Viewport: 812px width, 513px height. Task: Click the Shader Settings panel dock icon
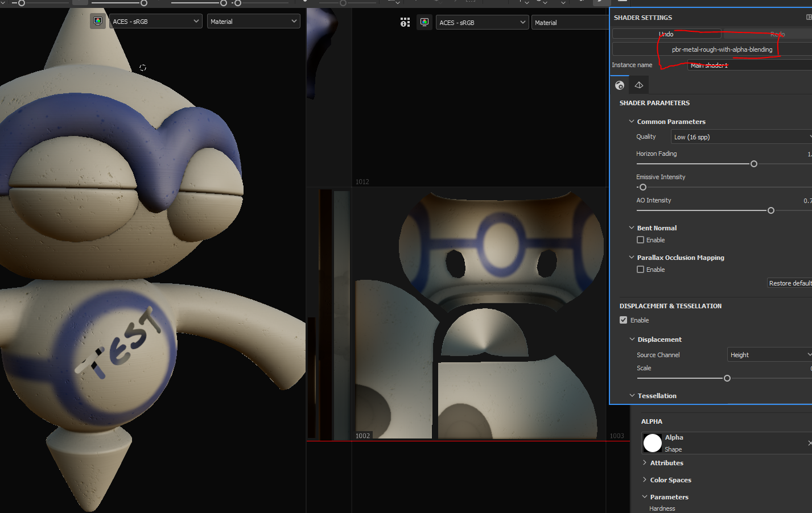click(809, 18)
